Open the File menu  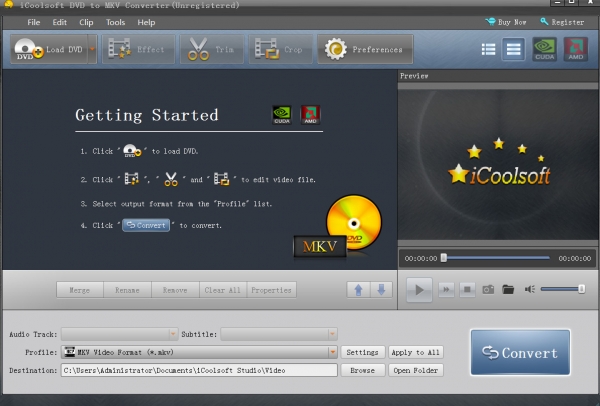[34, 22]
